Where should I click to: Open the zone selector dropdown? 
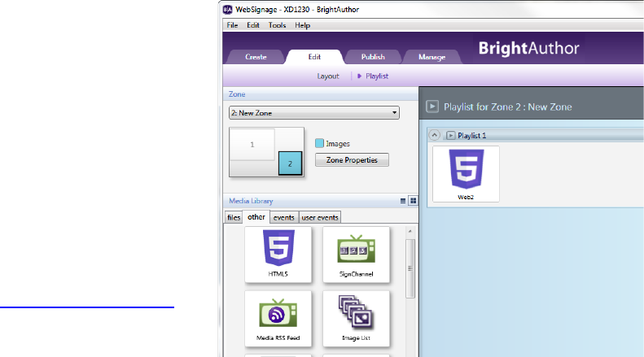pos(314,113)
